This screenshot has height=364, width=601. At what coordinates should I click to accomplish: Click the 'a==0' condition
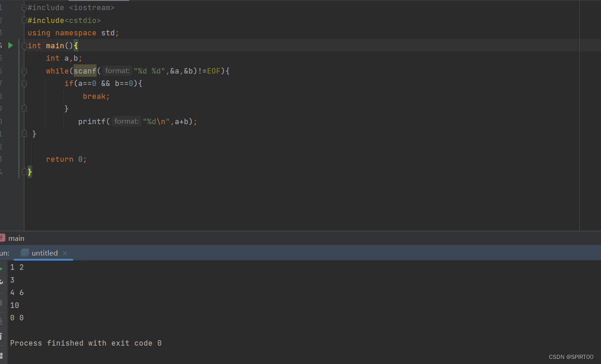click(x=87, y=84)
